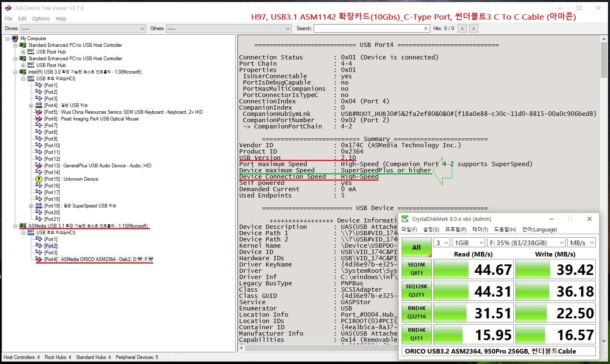
Task: Go to previous search hit
Action: (x=462, y=28)
